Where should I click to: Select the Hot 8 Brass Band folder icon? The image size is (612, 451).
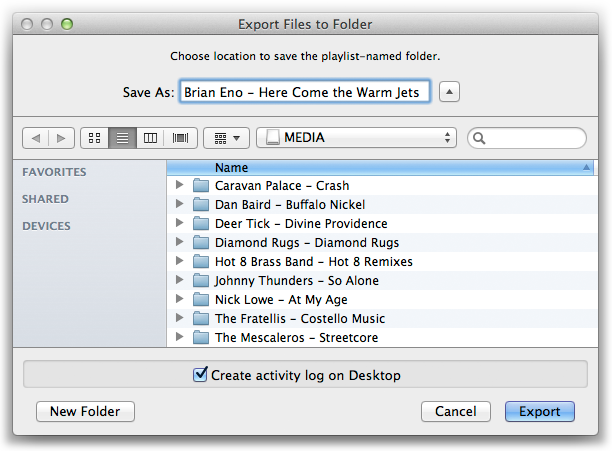201,261
